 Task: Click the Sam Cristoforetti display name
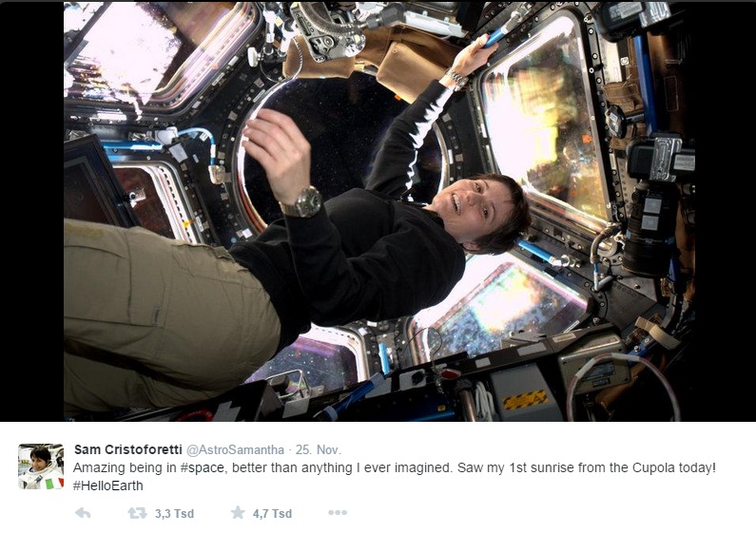pos(127,449)
